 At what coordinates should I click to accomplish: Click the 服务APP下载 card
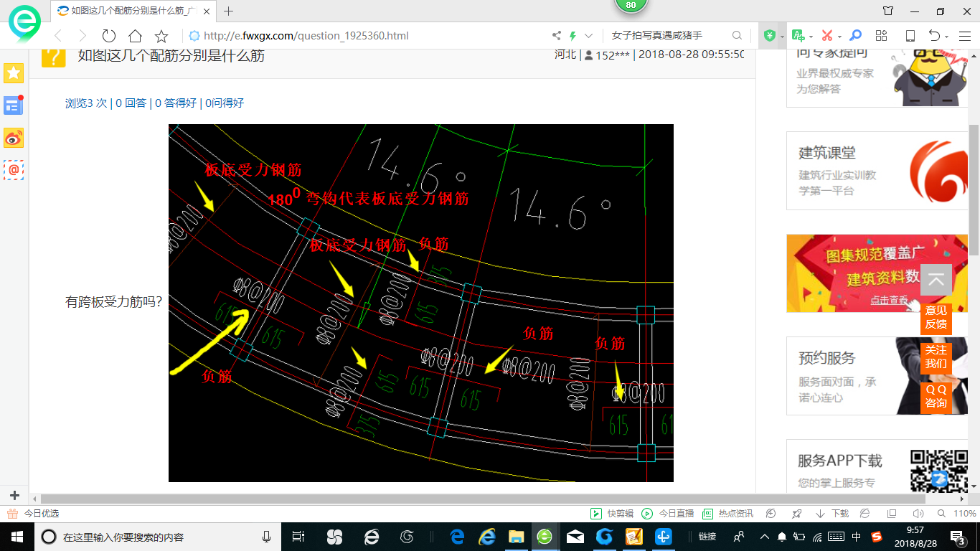click(877, 466)
